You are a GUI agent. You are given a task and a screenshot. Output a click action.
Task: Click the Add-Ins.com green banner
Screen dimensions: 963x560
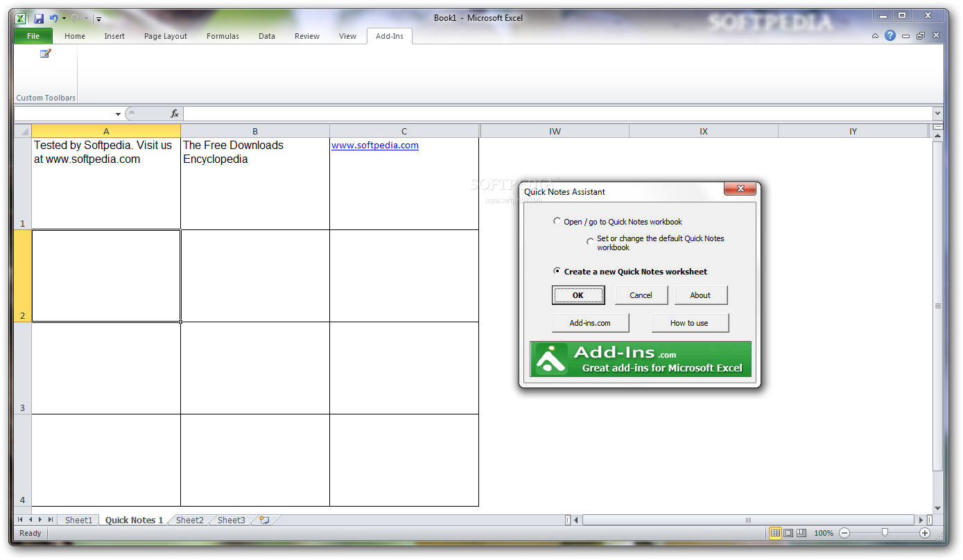(x=641, y=359)
